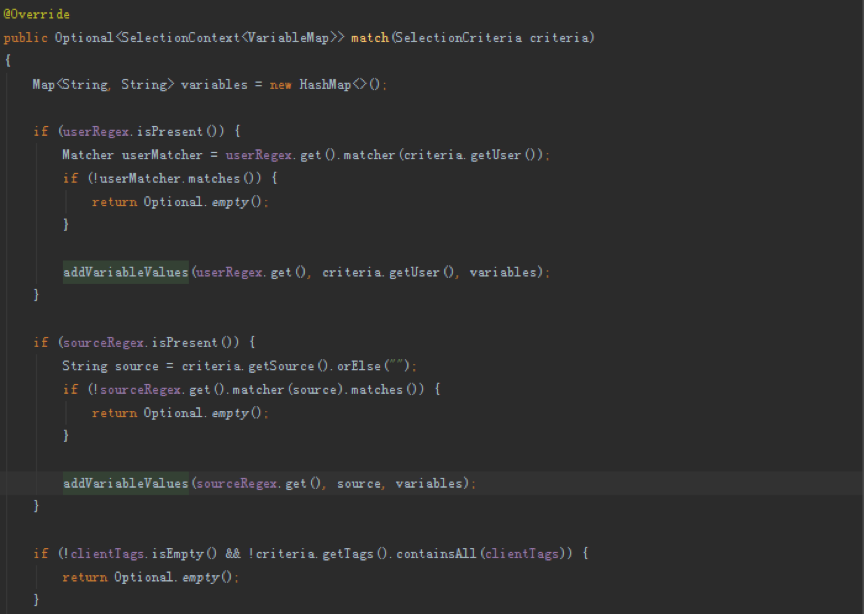
Task: Click the 'getTags' method call
Action: point(348,554)
